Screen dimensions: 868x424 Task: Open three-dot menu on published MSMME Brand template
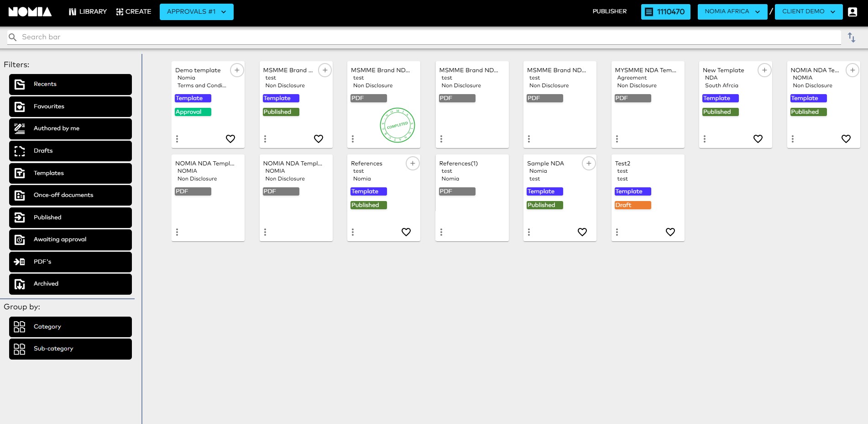click(265, 139)
